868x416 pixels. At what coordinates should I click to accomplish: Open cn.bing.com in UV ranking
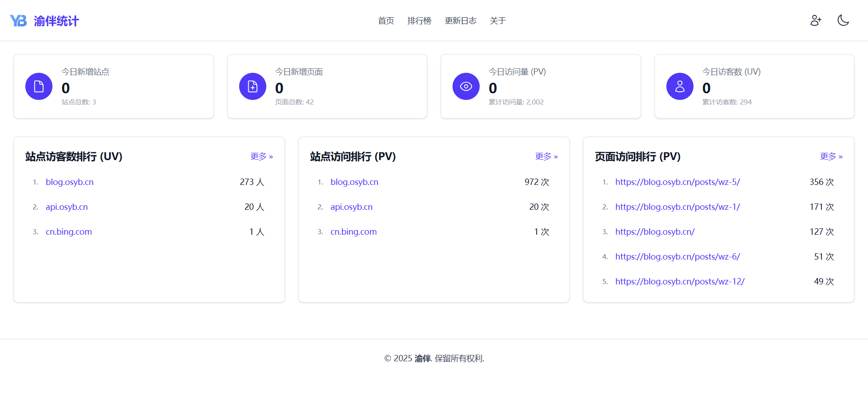(69, 232)
